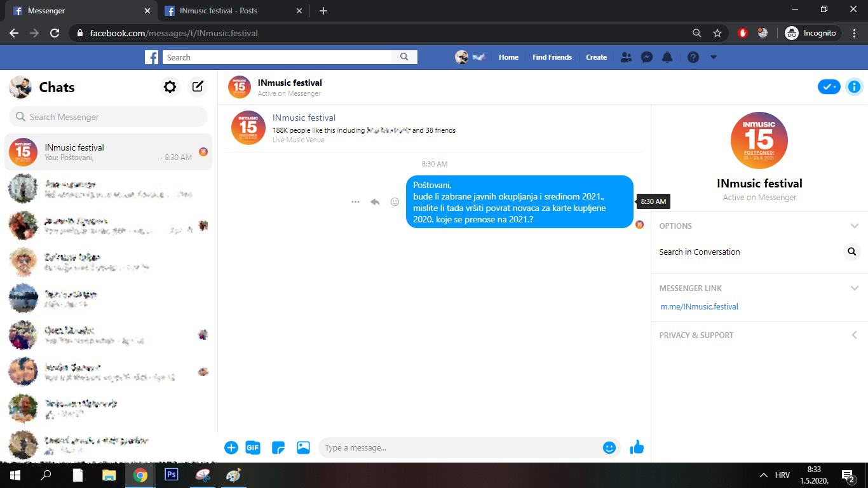Image resolution: width=868 pixels, height=488 pixels.
Task: Click large INmusic festival profile picture
Action: pyautogui.click(x=759, y=140)
